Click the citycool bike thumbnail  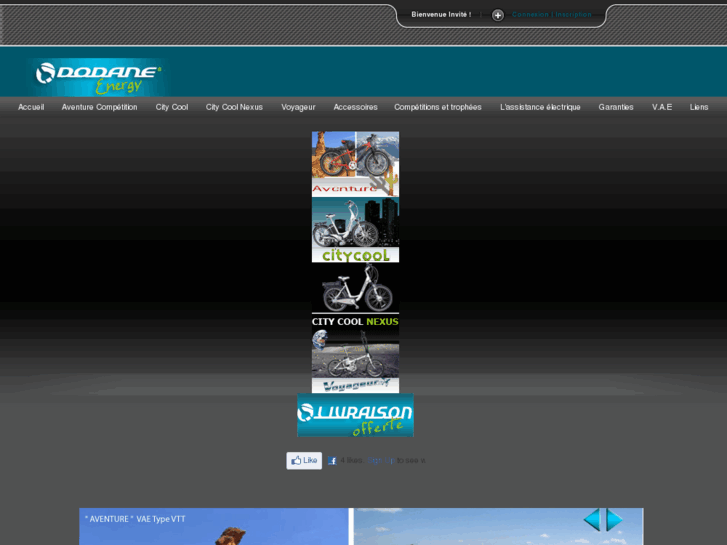pyautogui.click(x=355, y=230)
